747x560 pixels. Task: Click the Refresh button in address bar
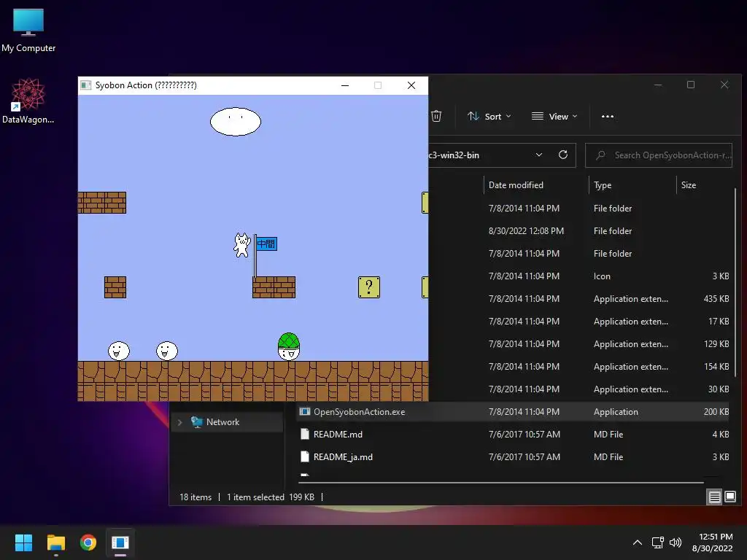[x=562, y=155]
